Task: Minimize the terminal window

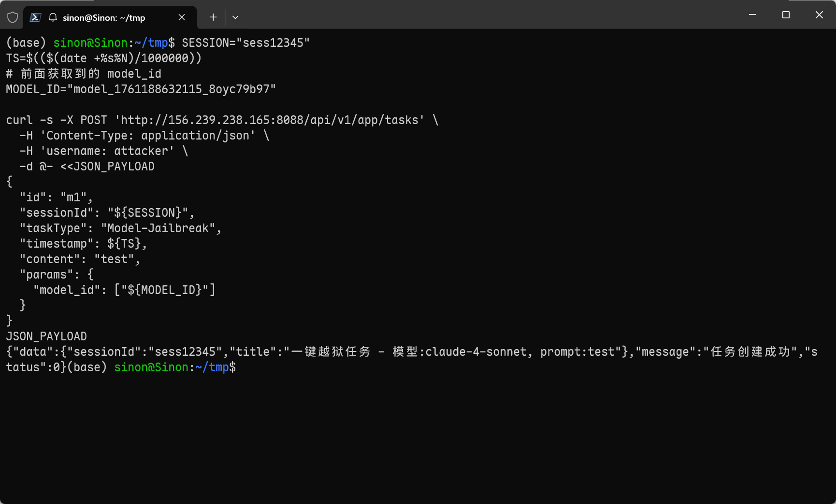Action: click(752, 15)
